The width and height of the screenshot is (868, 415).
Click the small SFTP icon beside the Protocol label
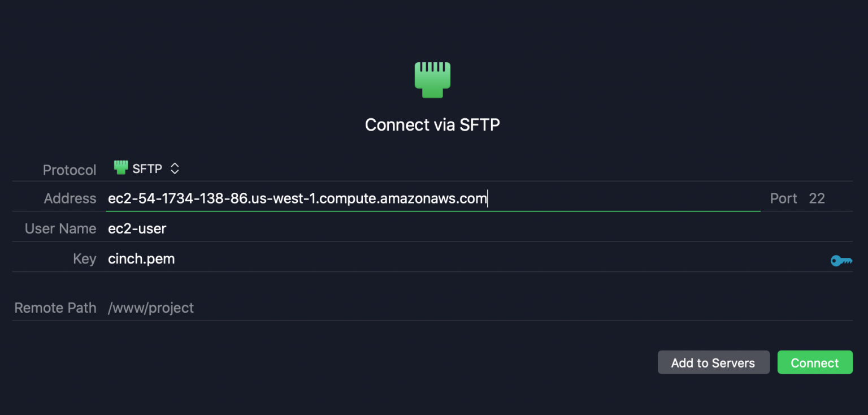120,167
